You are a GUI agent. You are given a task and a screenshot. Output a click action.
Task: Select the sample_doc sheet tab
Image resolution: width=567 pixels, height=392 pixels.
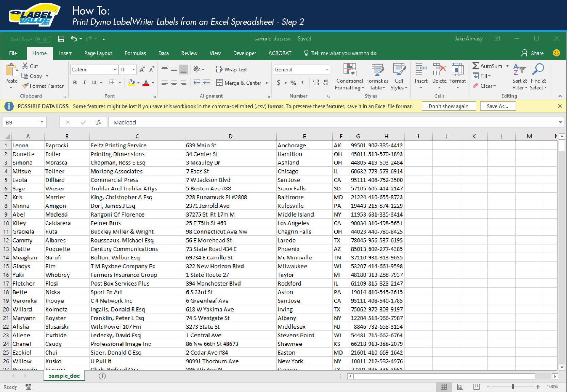click(64, 376)
